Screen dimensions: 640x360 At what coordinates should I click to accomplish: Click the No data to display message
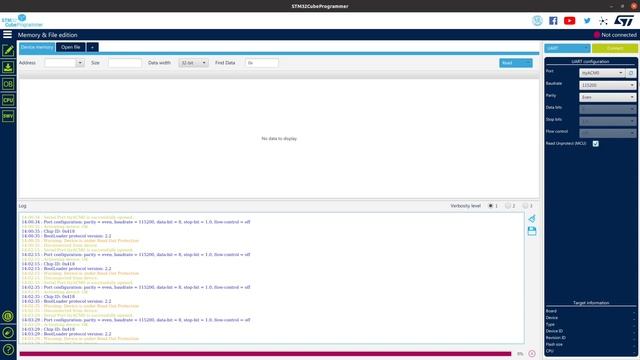tap(279, 139)
